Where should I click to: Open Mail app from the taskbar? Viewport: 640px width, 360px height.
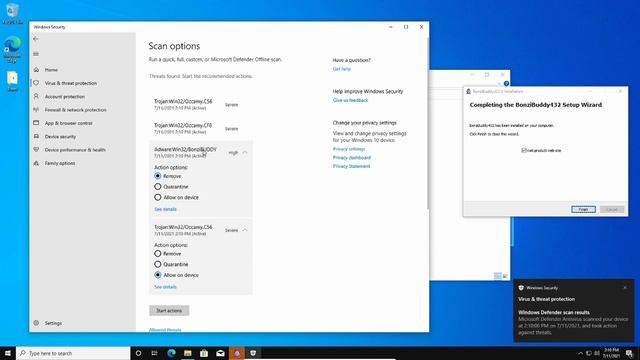coord(220,353)
